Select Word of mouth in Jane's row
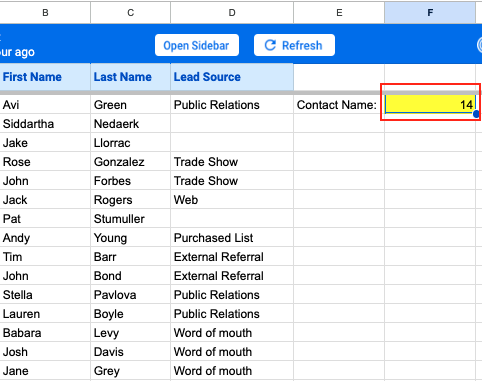482x381 pixels. click(x=232, y=371)
